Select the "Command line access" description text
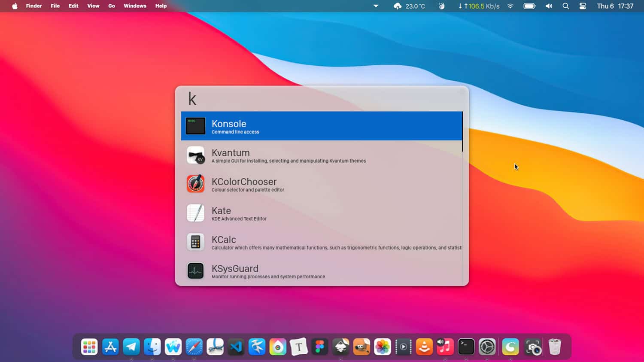This screenshot has width=644, height=362. (235, 132)
